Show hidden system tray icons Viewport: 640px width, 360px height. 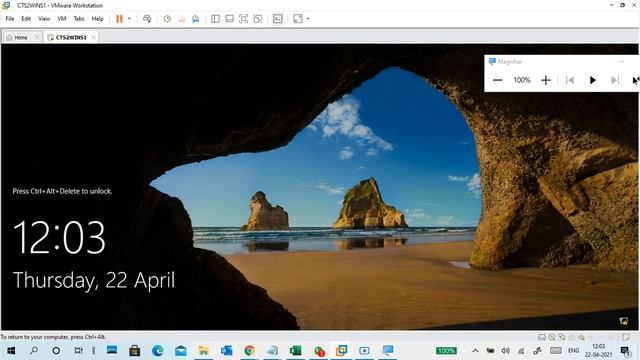pyautogui.click(x=476, y=351)
